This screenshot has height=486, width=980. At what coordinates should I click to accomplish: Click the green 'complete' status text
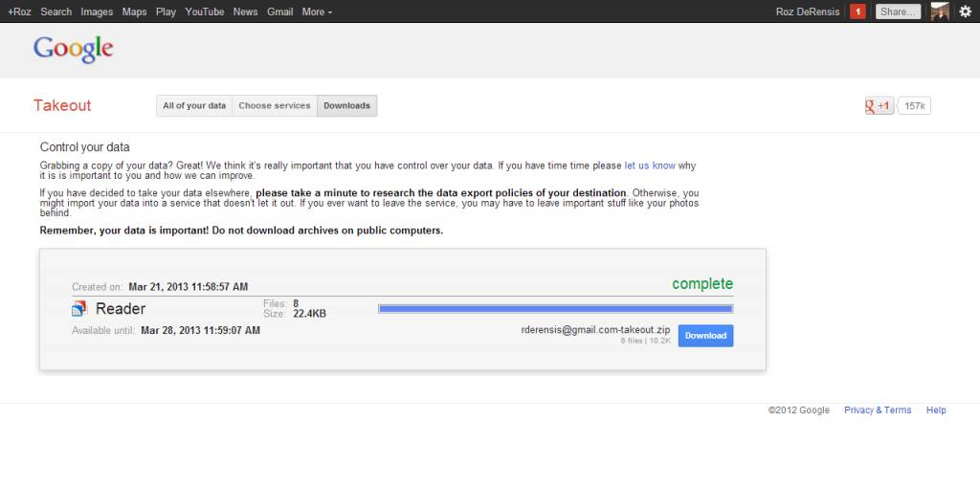point(702,284)
